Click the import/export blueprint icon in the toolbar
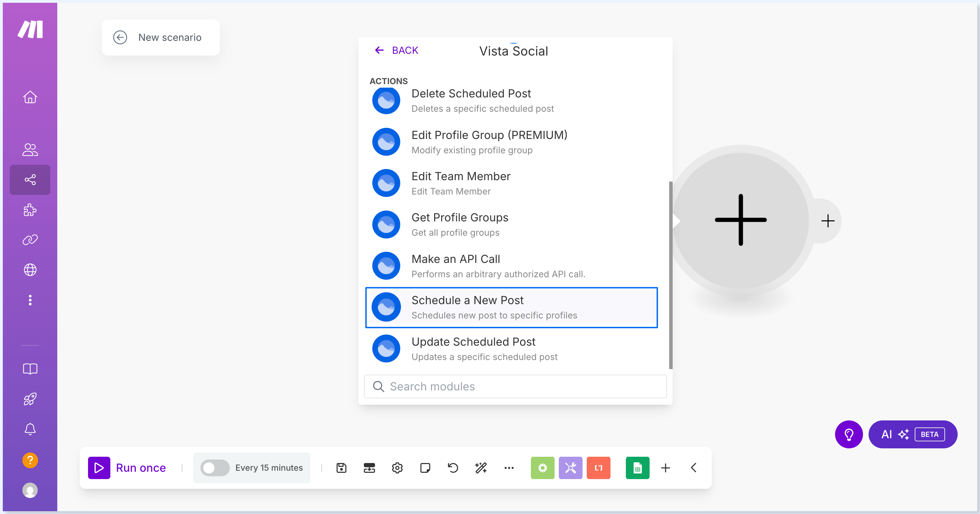This screenshot has width=980, height=514. pos(369,468)
